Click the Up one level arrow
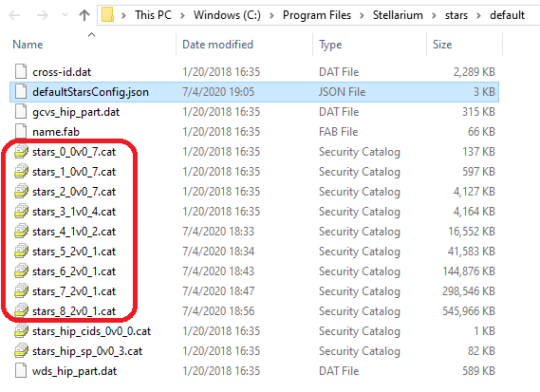The width and height of the screenshot is (540, 392). click(84, 15)
